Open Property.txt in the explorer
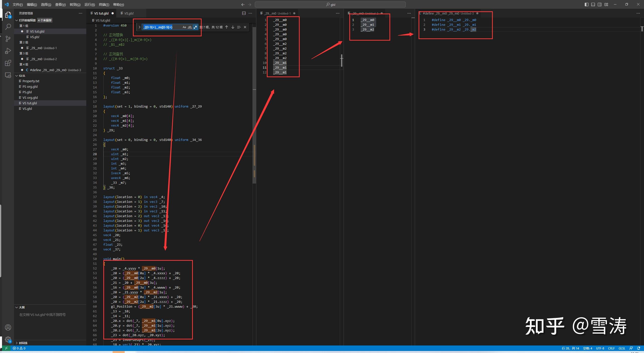644x353 pixels. tap(31, 81)
